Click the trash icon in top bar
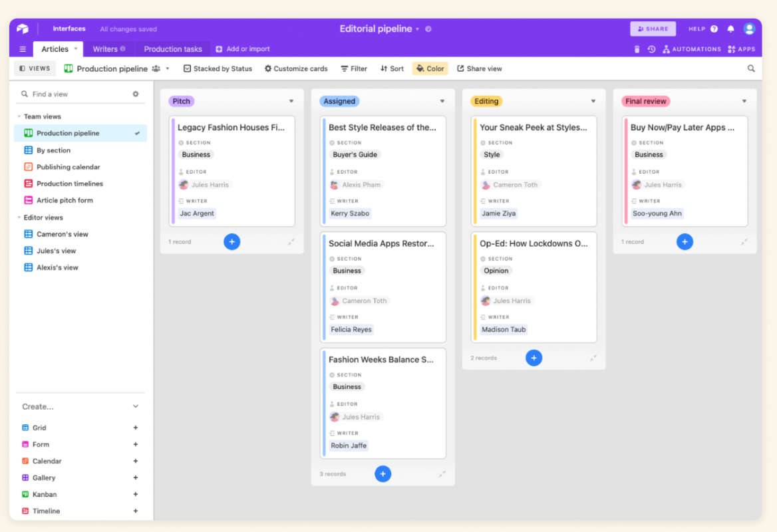The width and height of the screenshot is (777, 532). pos(637,49)
